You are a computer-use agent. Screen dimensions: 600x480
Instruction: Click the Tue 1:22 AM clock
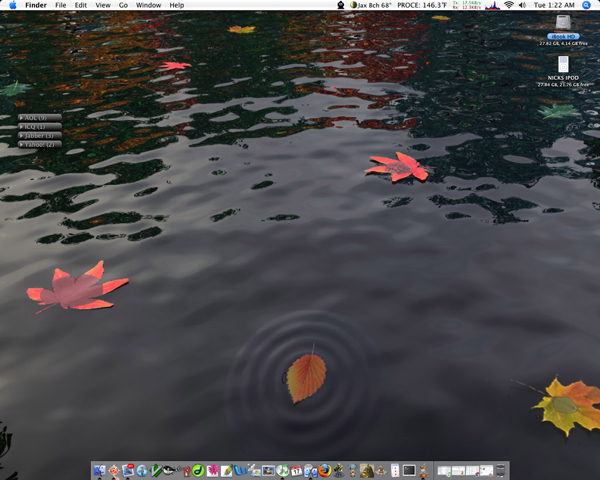click(554, 5)
